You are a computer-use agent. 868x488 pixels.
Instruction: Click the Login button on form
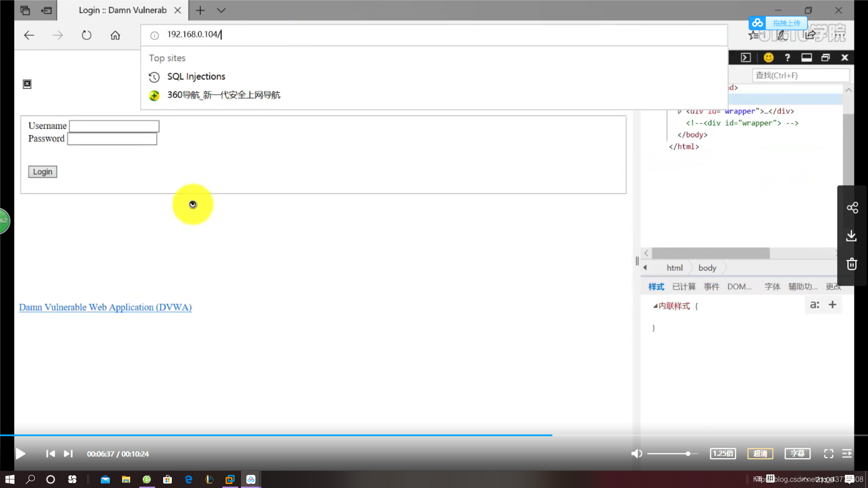point(42,172)
